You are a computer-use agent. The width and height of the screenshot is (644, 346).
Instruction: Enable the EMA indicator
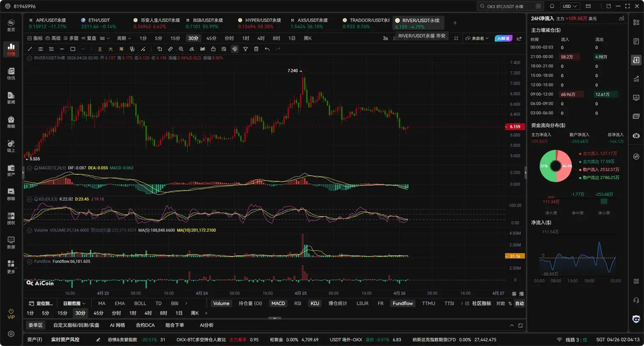[120, 303]
